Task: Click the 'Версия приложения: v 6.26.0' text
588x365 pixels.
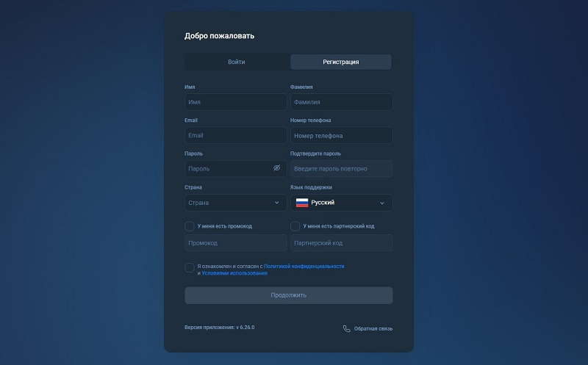Action: click(x=219, y=327)
